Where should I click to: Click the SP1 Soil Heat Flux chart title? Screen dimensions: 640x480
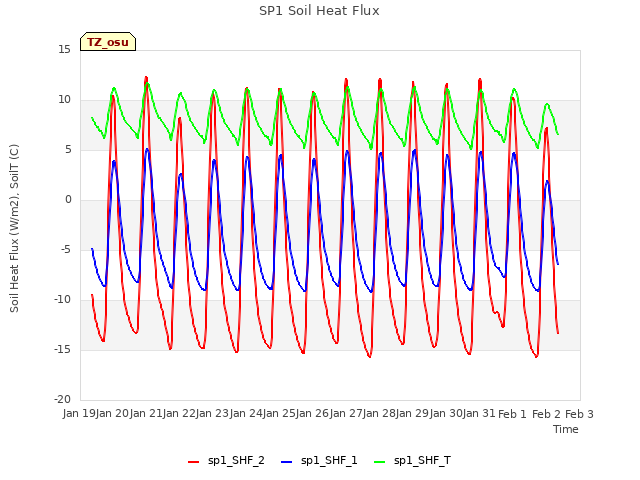[319, 11]
